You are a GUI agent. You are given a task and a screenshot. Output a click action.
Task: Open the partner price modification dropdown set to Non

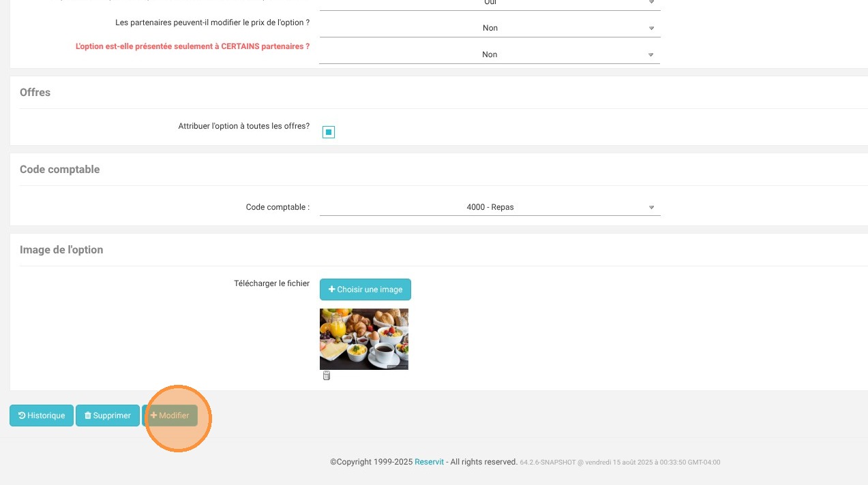[490, 28]
